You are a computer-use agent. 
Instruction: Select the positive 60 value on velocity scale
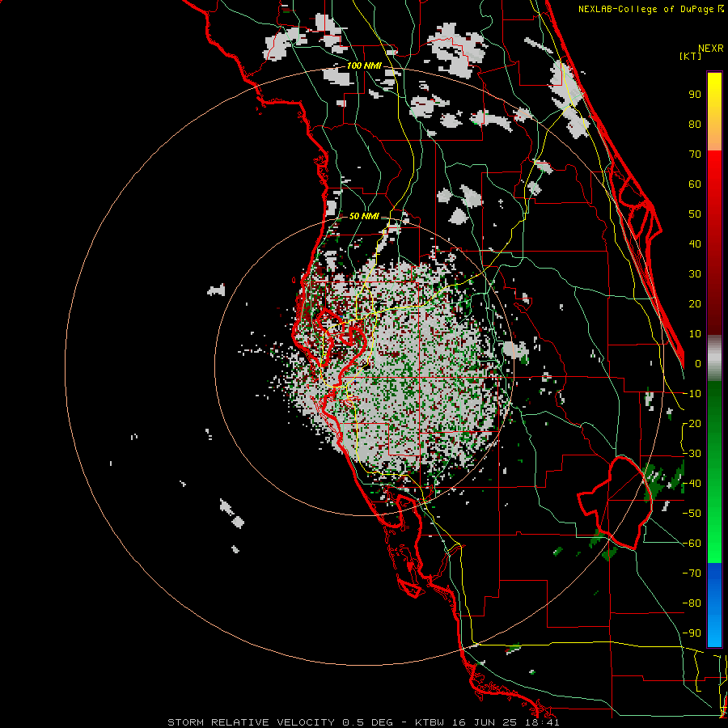point(695,184)
